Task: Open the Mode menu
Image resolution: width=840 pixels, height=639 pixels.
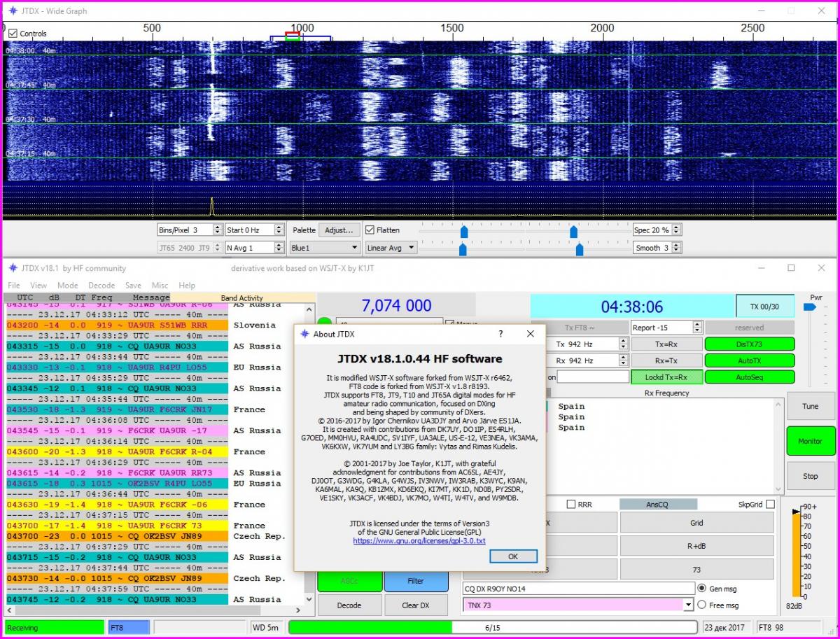Action: (x=68, y=286)
